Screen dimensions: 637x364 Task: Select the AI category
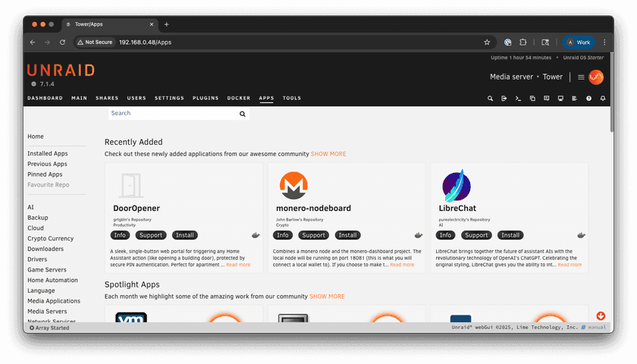pyautogui.click(x=30, y=207)
